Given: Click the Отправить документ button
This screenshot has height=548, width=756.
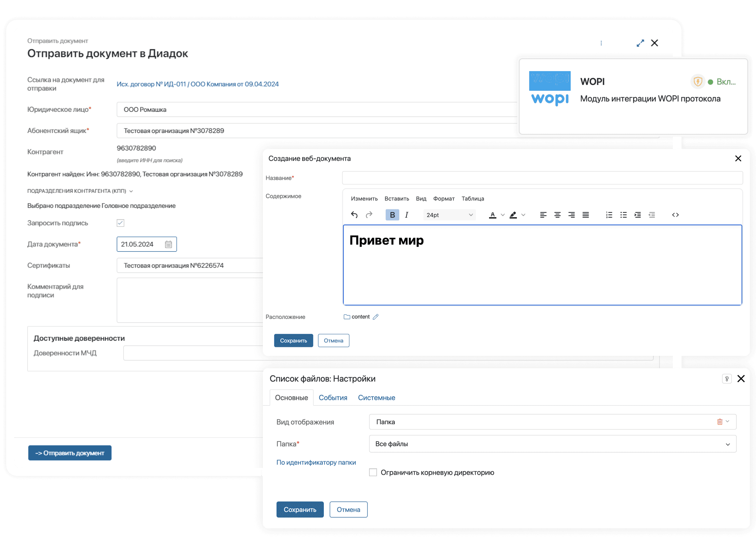Looking at the screenshot, I should 70,453.
